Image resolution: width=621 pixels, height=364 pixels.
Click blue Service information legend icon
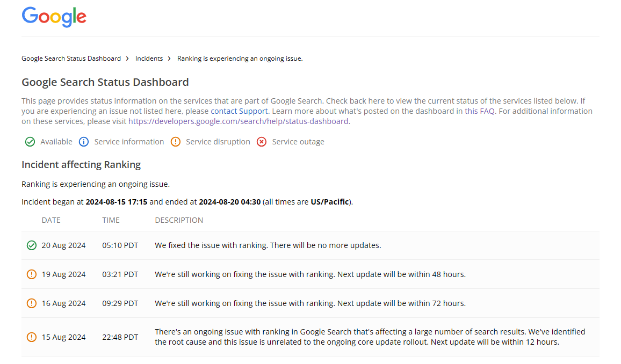coord(84,142)
